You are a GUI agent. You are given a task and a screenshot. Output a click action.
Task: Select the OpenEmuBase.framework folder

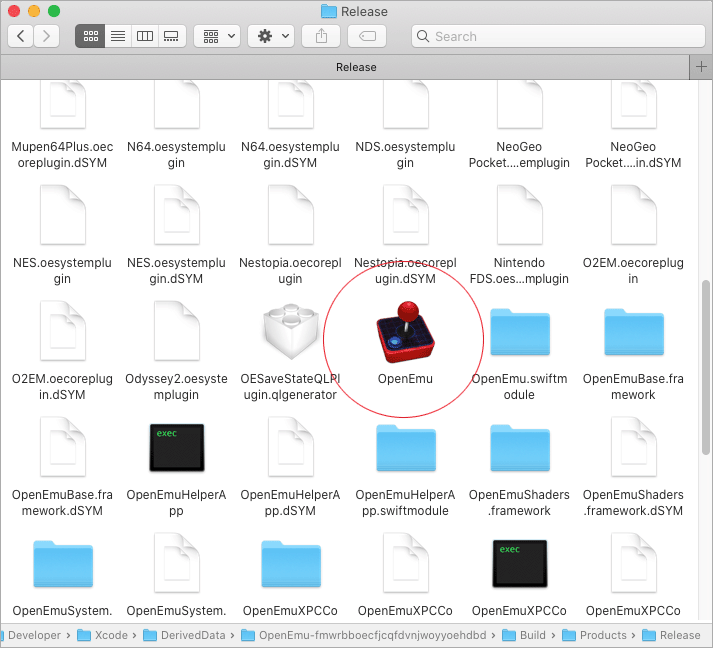click(x=633, y=332)
